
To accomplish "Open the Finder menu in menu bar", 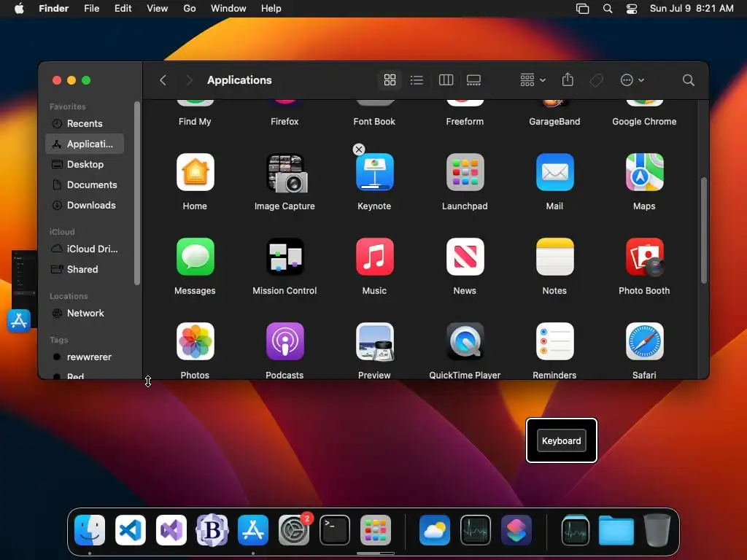I will pyautogui.click(x=53, y=9).
